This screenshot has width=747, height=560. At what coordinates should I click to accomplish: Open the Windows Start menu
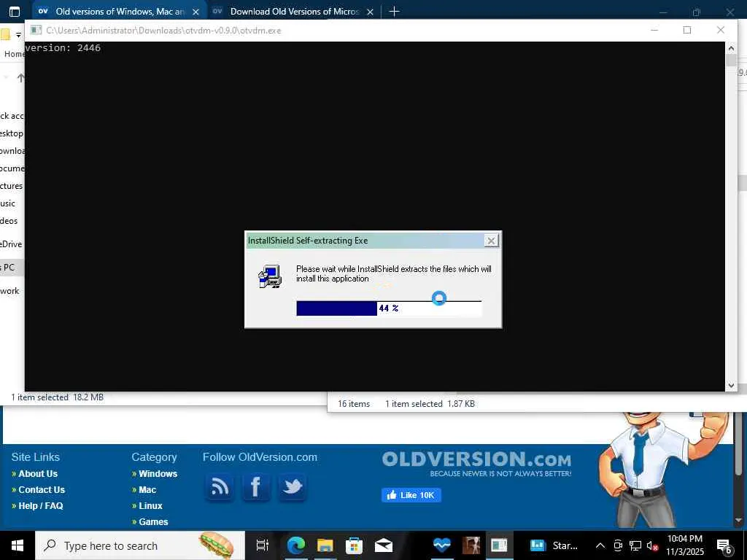18,545
